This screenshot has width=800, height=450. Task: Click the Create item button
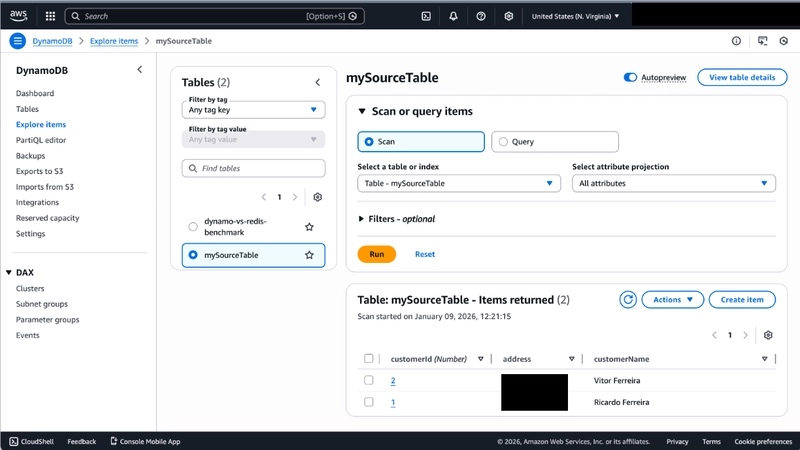point(742,299)
